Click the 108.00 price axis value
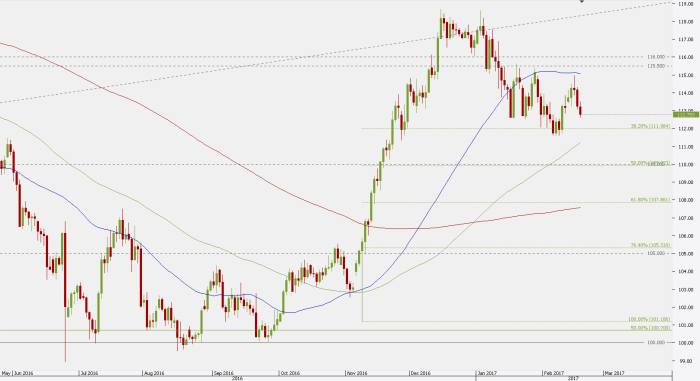Viewport: 700px width, 381px height. point(686,200)
